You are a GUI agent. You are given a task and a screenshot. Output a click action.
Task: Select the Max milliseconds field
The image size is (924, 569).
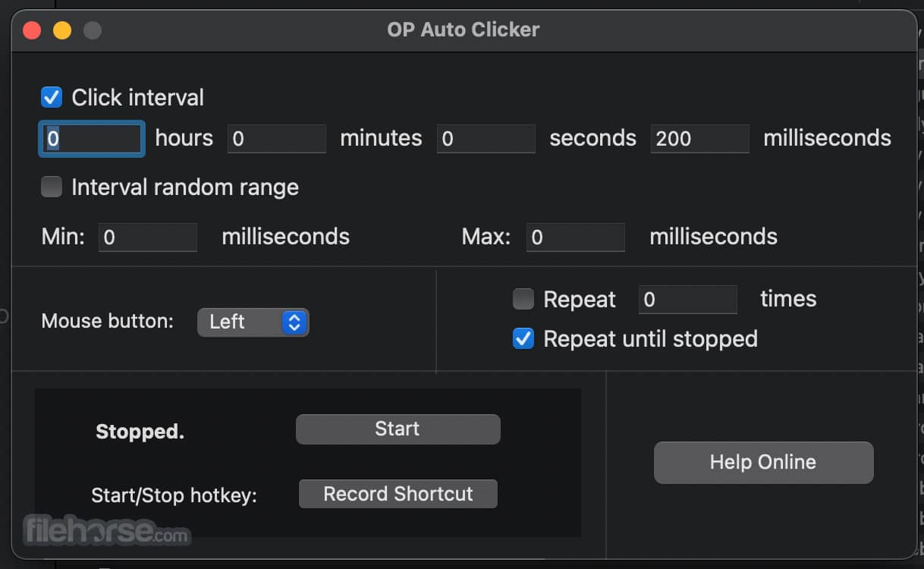coord(575,237)
